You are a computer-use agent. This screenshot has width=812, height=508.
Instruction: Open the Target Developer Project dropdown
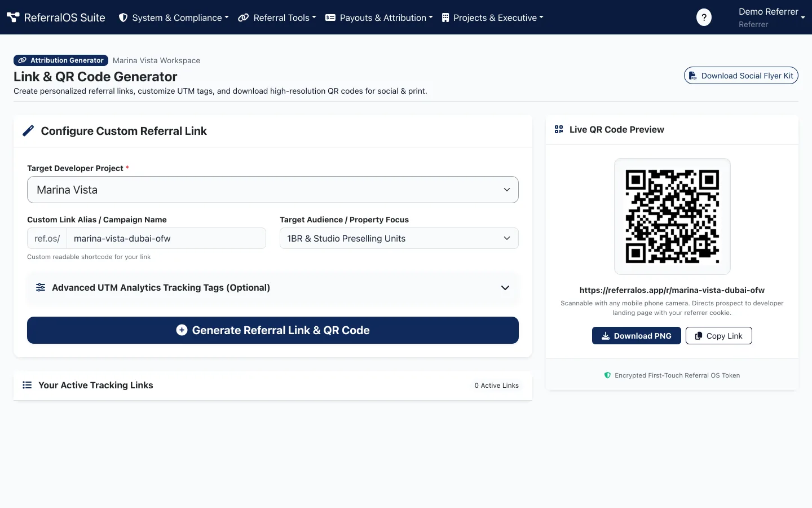[273, 190]
